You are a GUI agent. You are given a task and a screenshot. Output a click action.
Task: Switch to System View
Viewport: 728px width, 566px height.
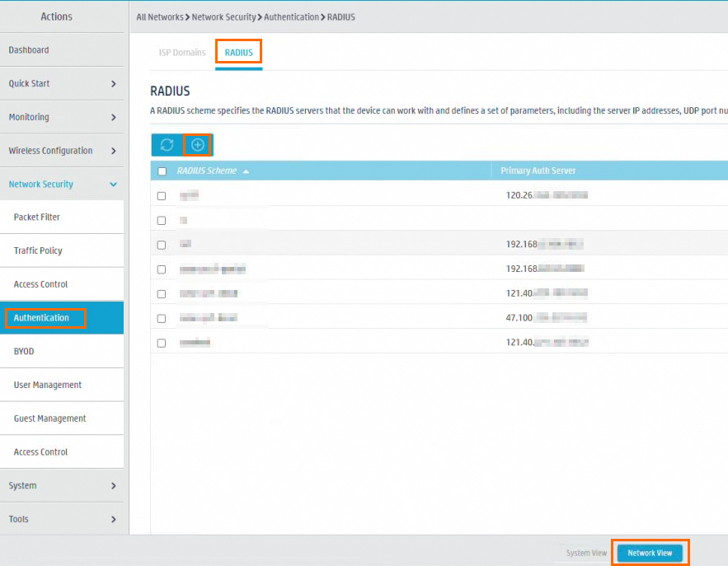pos(586,553)
